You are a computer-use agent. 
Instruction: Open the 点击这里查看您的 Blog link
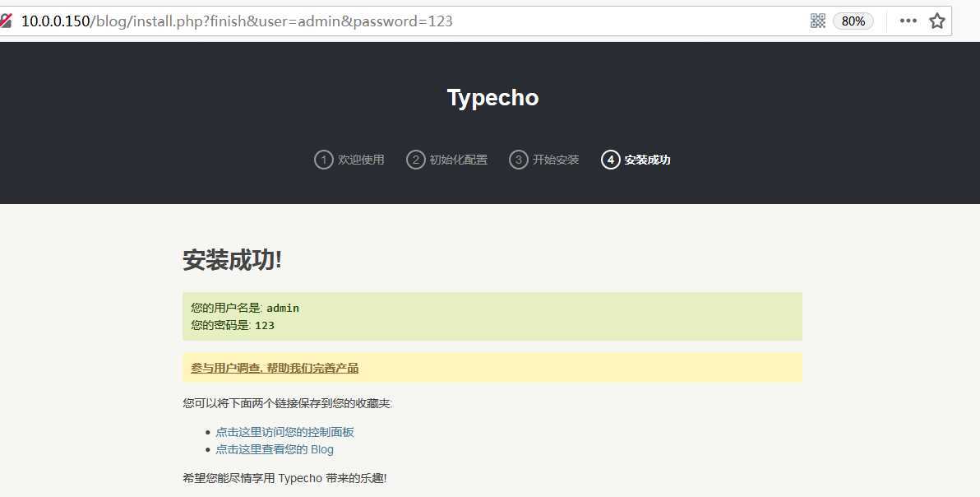pos(275,449)
